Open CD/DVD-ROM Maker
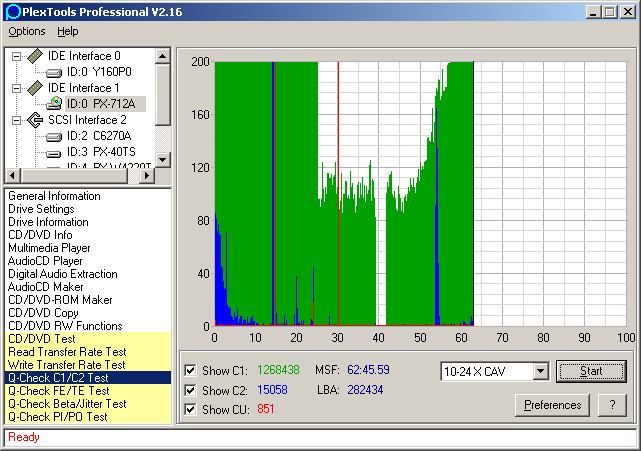The width and height of the screenshot is (641, 451). tap(60, 300)
